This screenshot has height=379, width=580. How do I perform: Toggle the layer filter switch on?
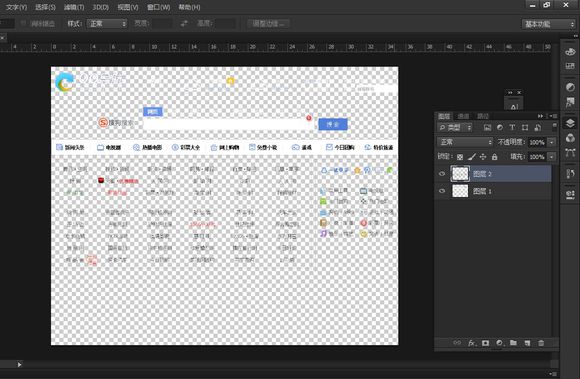[x=554, y=127]
